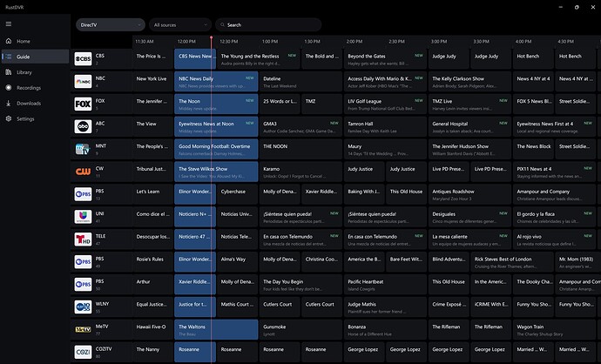The height and width of the screenshot is (364, 601).
Task: Select Antiques Roadshow on PBS
Action: [x=470, y=194]
